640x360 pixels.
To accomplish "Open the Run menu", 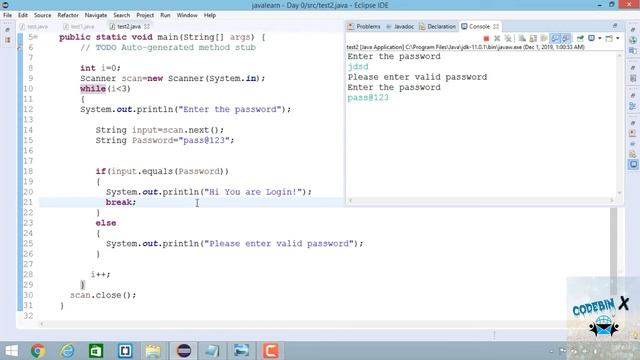I will (x=165, y=15).
